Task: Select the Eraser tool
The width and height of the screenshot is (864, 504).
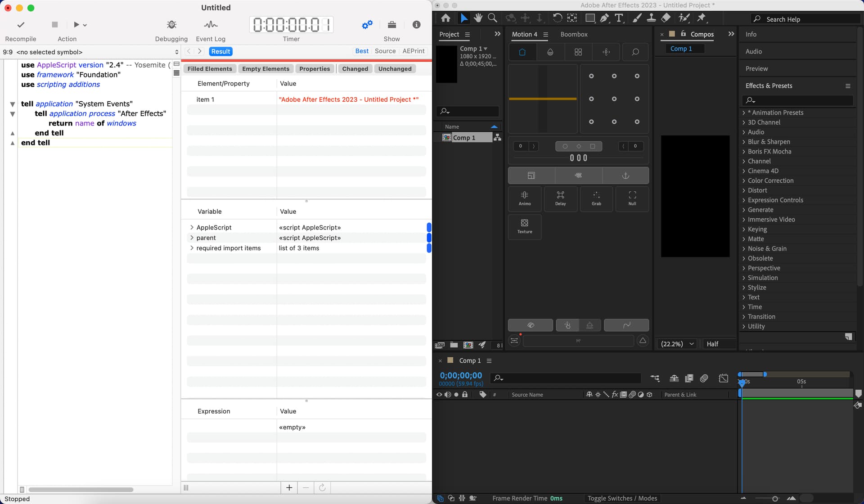Action: (x=666, y=18)
